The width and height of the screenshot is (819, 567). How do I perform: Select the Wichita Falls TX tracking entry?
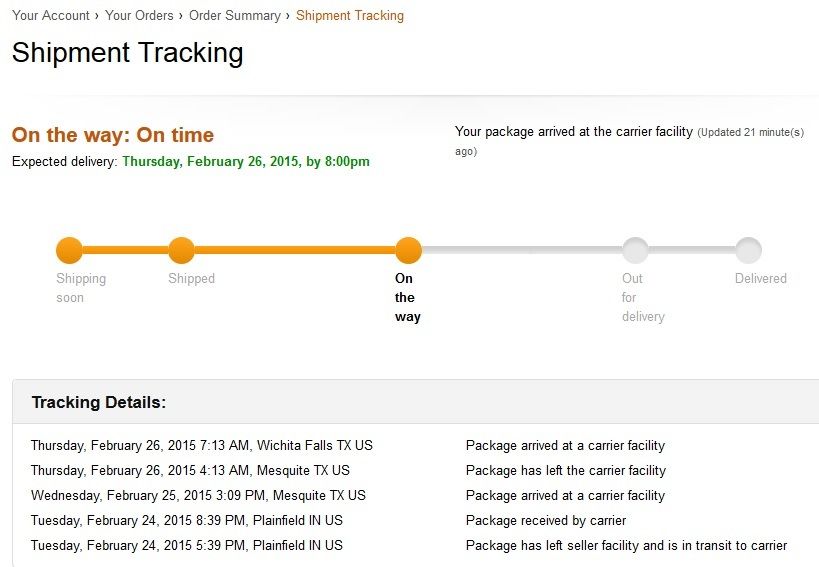(x=201, y=446)
